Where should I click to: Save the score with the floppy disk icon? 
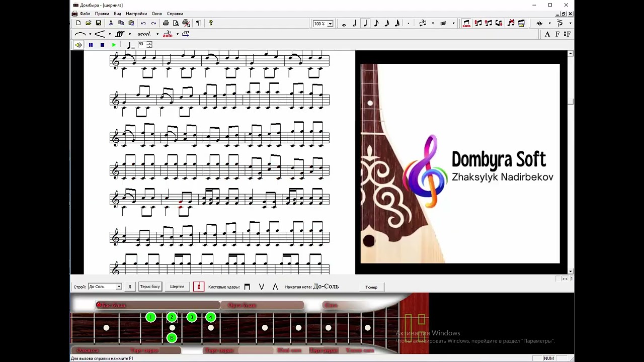tap(99, 23)
